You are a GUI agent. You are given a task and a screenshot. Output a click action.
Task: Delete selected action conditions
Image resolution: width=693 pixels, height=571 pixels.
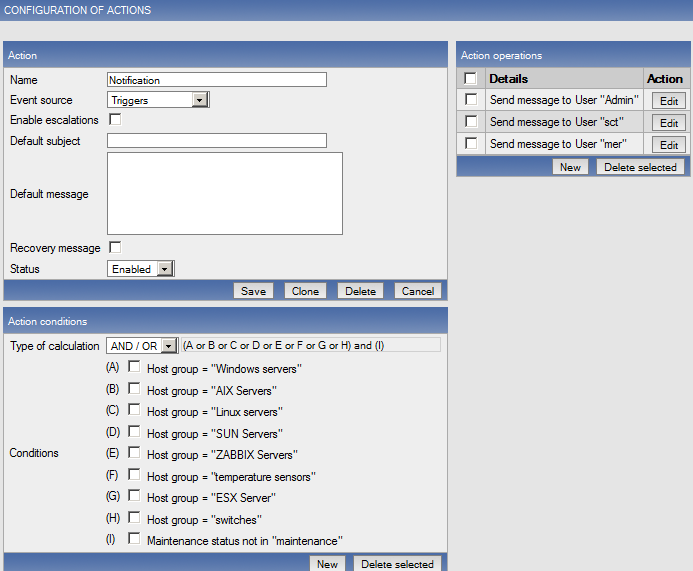tap(396, 564)
